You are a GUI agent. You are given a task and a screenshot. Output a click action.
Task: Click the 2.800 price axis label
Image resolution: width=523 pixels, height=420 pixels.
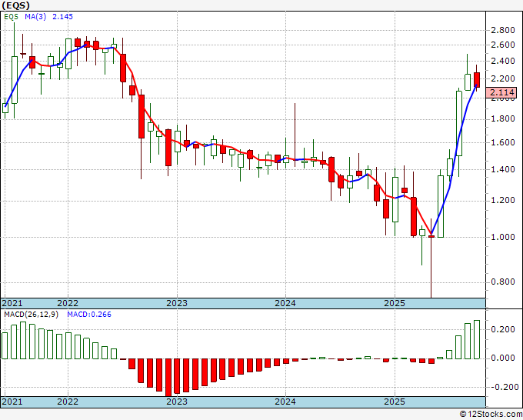(503, 30)
